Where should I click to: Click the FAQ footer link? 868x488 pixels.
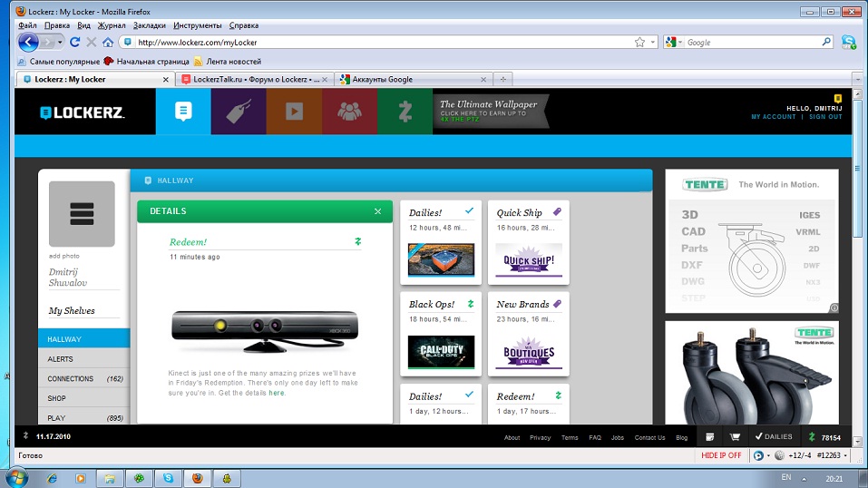coord(595,437)
